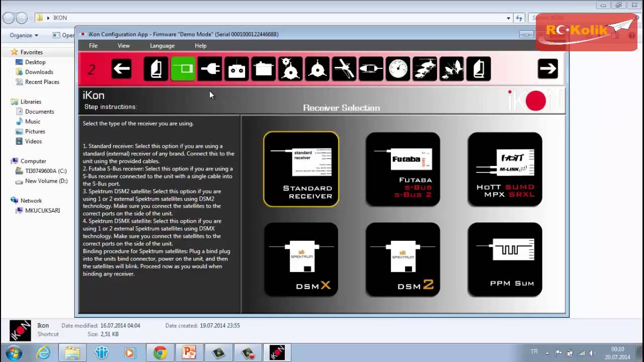Image resolution: width=644 pixels, height=362 pixels.
Task: Open the tumbling helicopters step icon
Action: (452, 69)
